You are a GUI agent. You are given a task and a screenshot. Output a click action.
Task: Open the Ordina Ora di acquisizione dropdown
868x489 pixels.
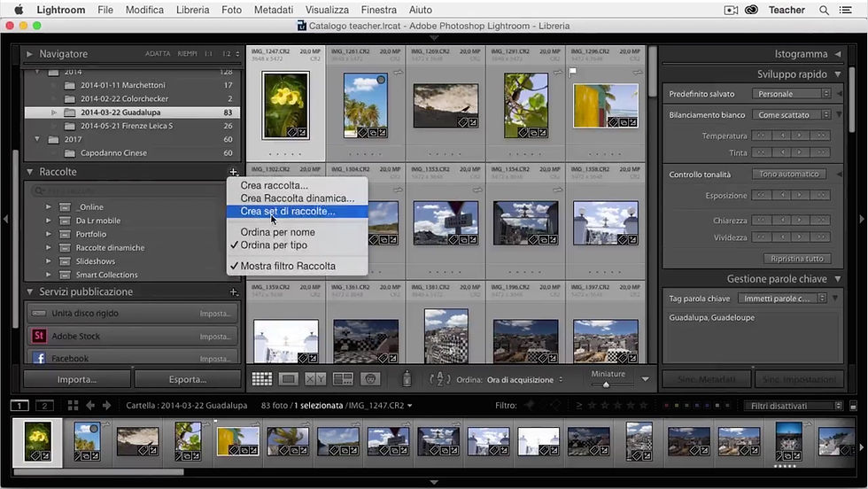pyautogui.click(x=524, y=380)
